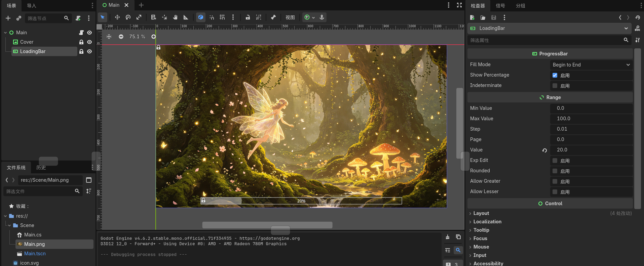Uncheck Show Percentage
The width and height of the screenshot is (644, 266).
(x=555, y=75)
